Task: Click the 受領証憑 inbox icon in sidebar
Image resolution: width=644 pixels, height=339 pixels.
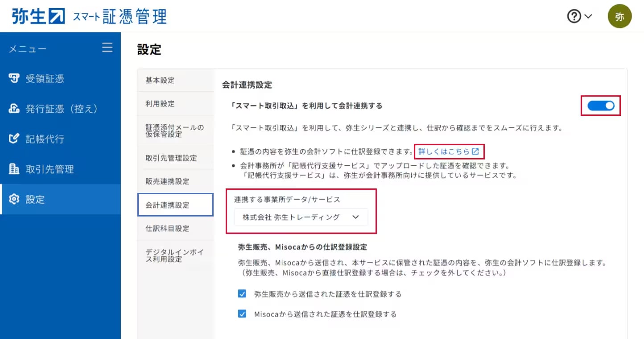Action: (14, 79)
